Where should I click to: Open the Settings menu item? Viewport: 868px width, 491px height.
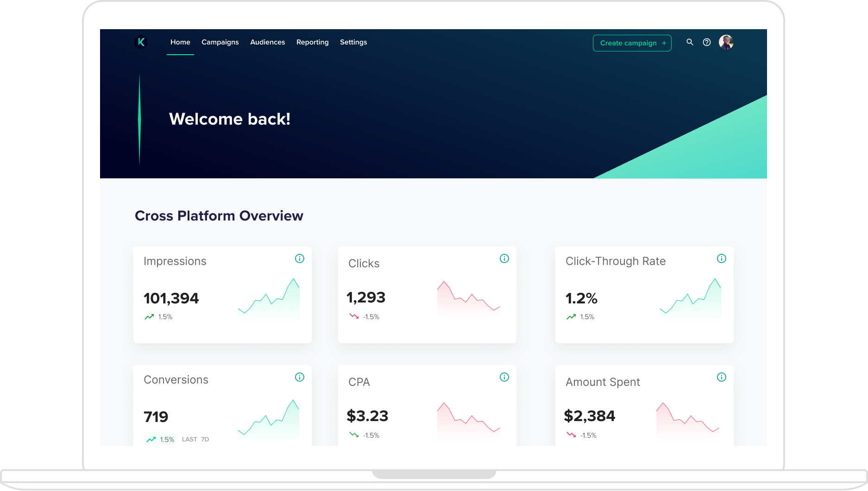353,42
